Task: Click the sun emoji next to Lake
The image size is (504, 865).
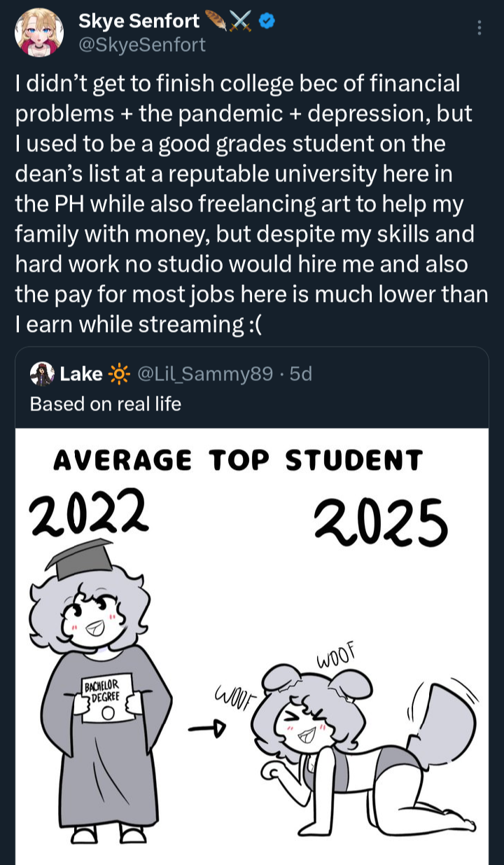Action: (120, 375)
